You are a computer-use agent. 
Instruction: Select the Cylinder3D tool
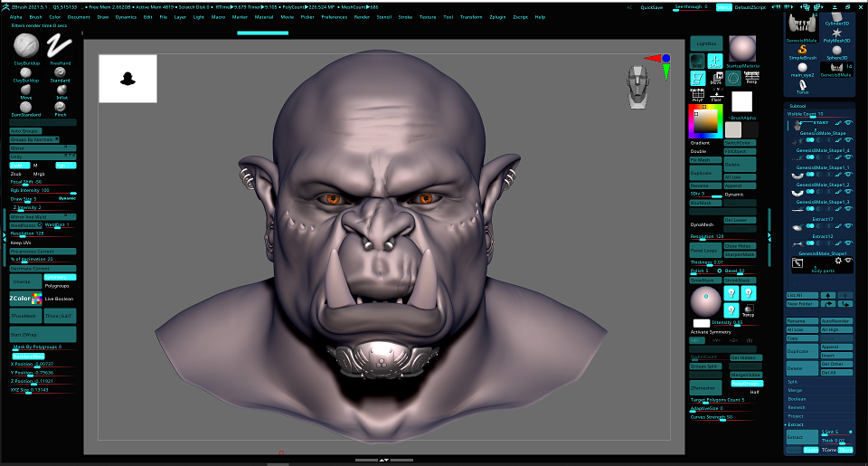coord(836,17)
